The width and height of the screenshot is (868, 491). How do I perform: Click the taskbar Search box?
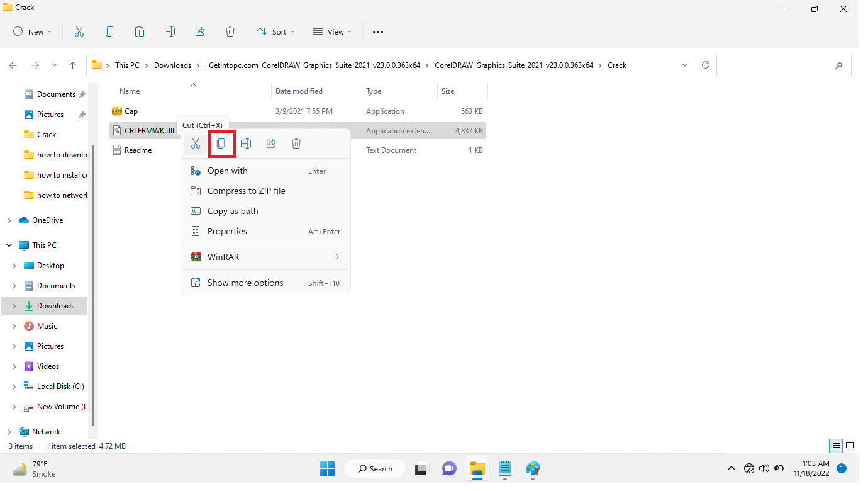[376, 469]
